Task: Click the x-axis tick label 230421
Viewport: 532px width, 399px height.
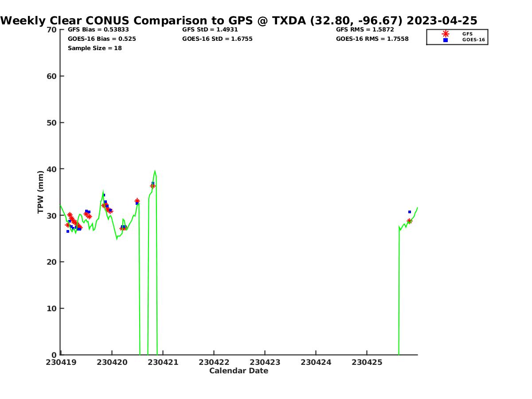Action: click(x=163, y=362)
